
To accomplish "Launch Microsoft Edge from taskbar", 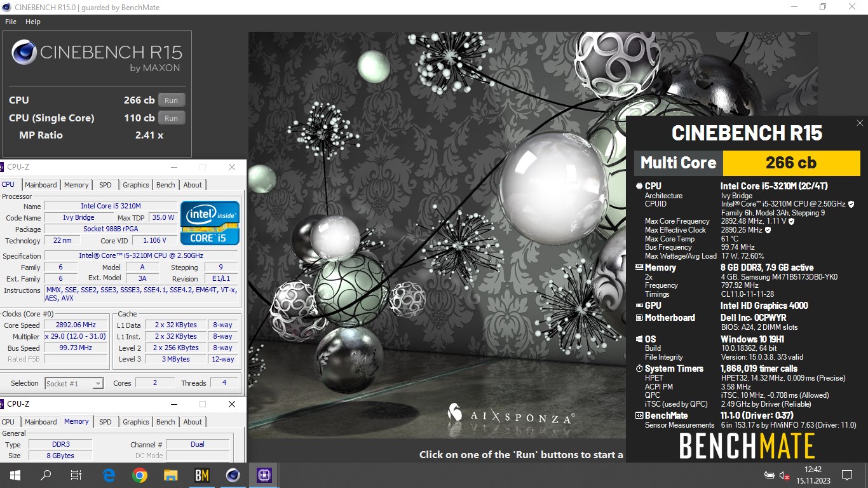I will (109, 475).
